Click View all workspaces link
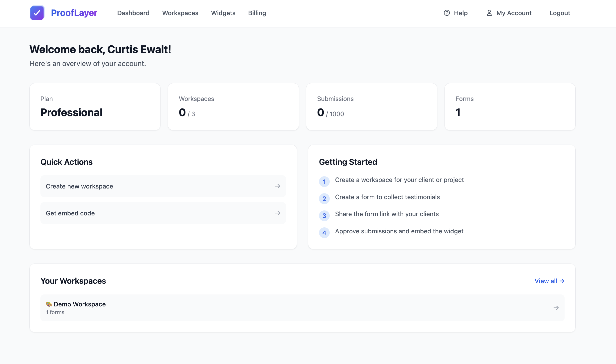The image size is (616, 364). [x=549, y=281]
